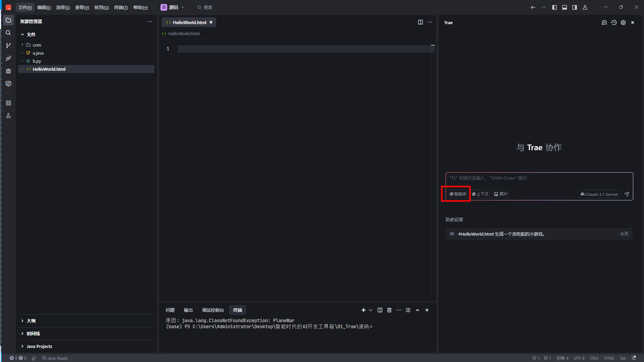Open the 文件 menu

point(25,7)
